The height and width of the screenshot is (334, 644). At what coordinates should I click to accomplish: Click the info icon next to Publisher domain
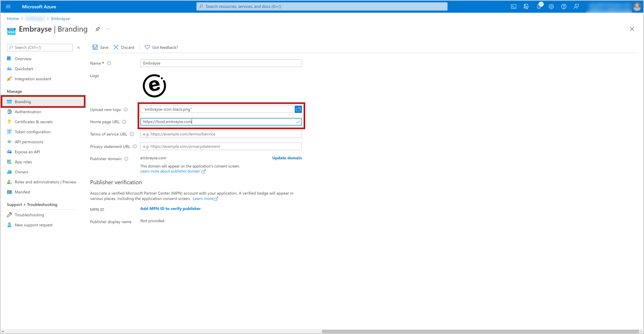126,159
